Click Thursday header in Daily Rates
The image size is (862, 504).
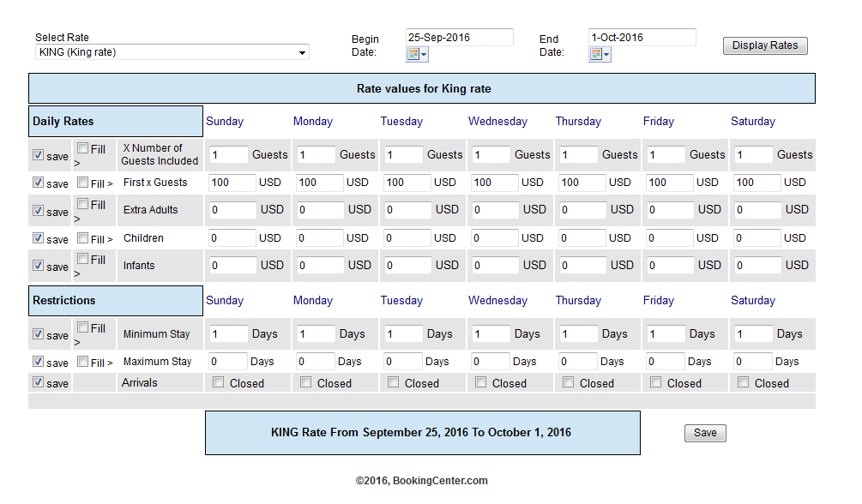coord(578,122)
